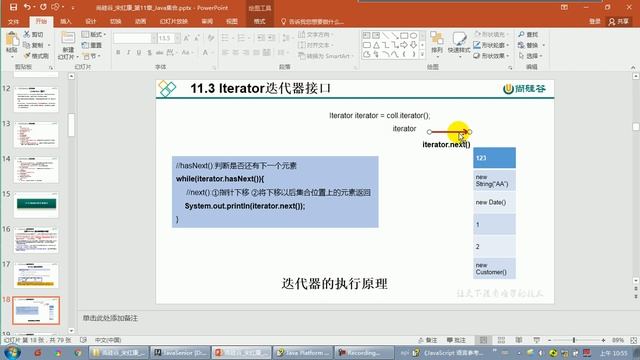This screenshot has height=360, width=640.
Task: Open the Drawing group dialog launcher
Action: point(510,67)
